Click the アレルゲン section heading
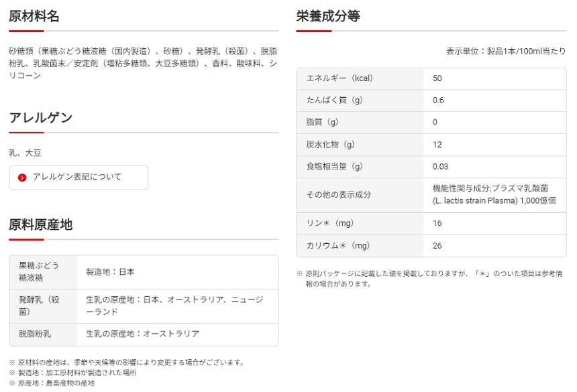 tap(40, 118)
